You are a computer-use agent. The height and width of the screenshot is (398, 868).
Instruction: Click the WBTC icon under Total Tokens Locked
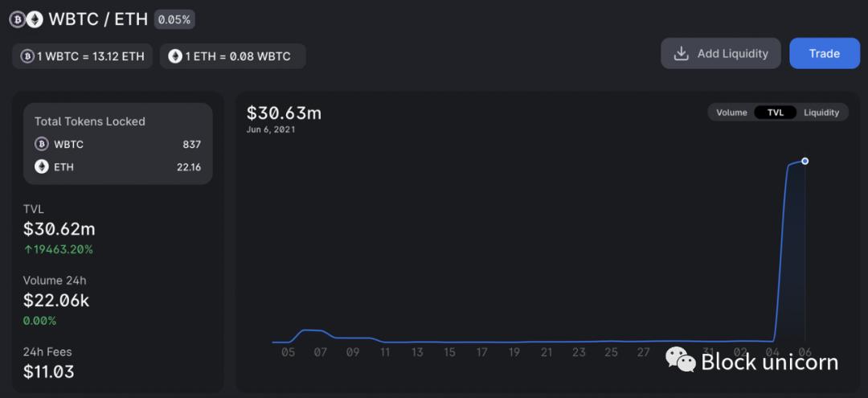point(42,145)
